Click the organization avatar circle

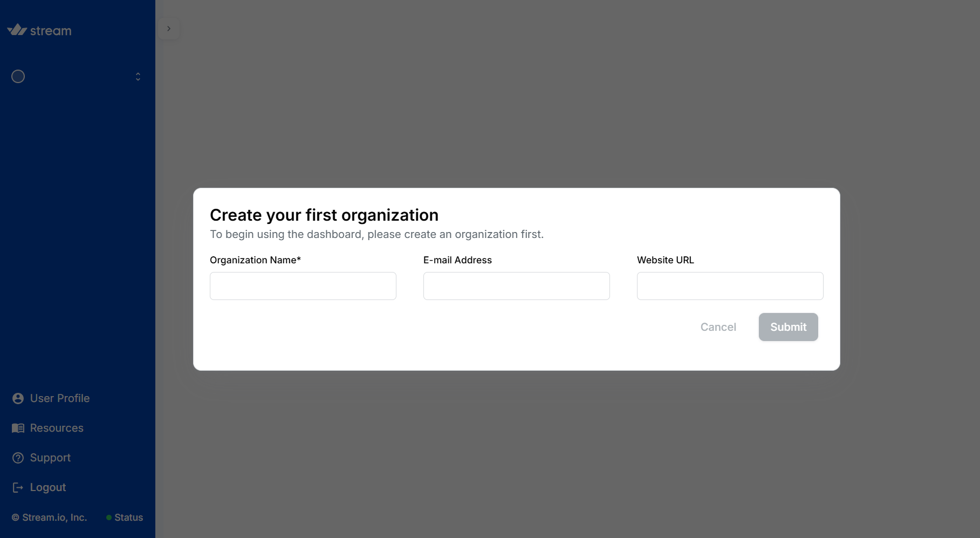tap(18, 77)
